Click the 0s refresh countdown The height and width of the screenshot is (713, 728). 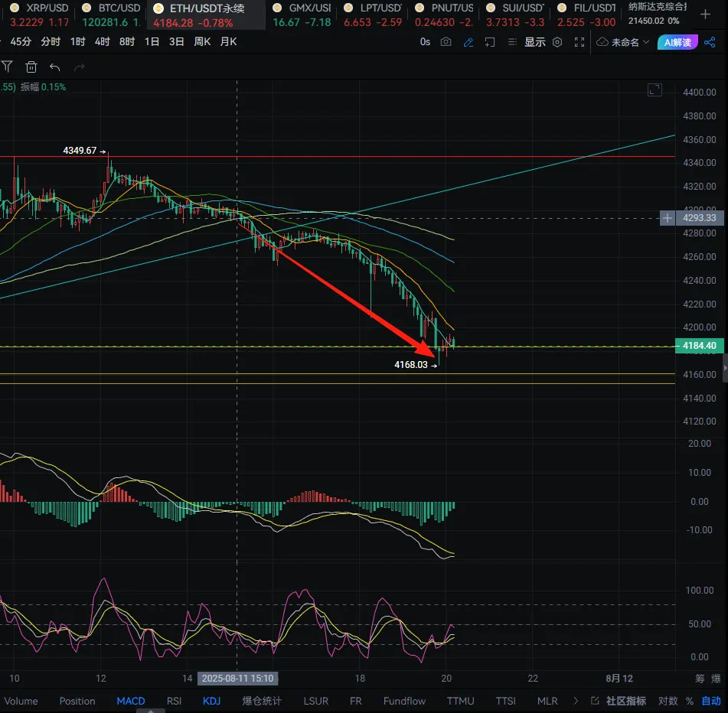(425, 42)
